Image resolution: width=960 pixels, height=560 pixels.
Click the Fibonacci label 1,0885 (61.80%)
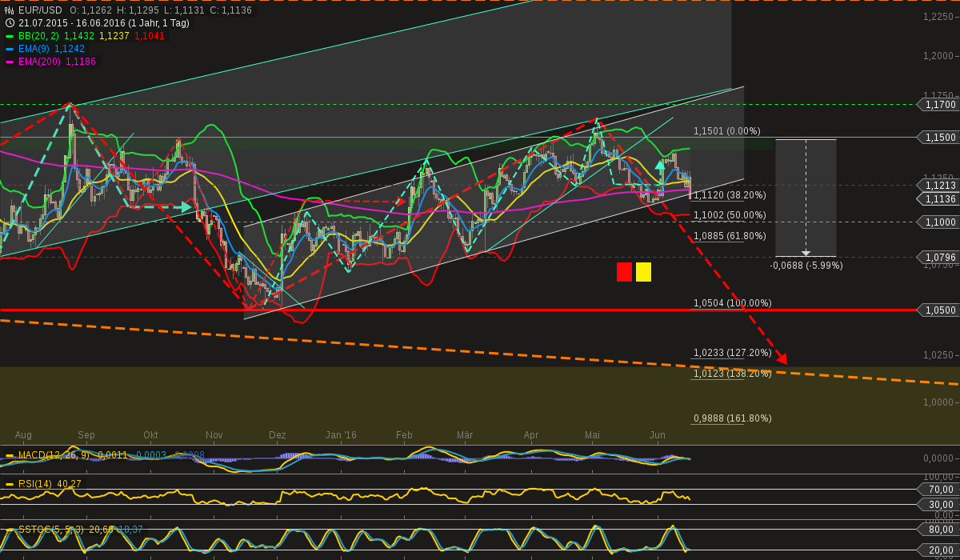click(x=729, y=236)
